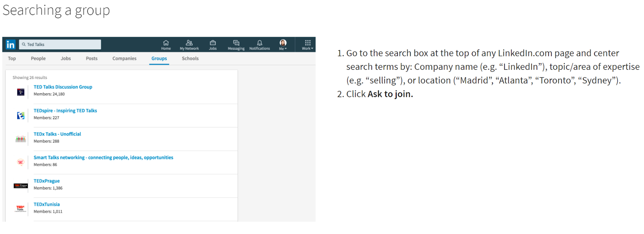Image resolution: width=644 pixels, height=234 pixels.
Task: Switch to the Jobs filter tab
Action: (x=66, y=58)
